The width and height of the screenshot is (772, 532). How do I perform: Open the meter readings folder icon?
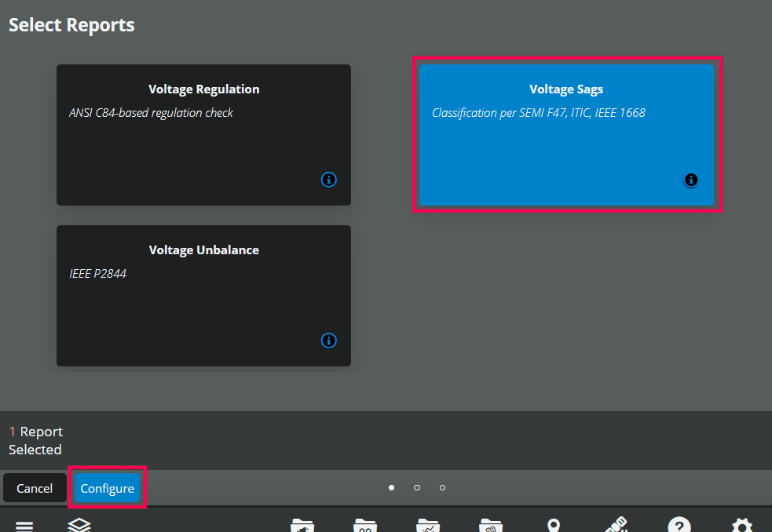(365, 525)
